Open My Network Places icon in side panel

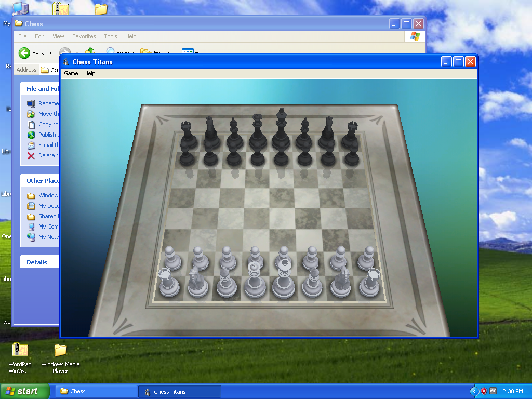pos(31,237)
